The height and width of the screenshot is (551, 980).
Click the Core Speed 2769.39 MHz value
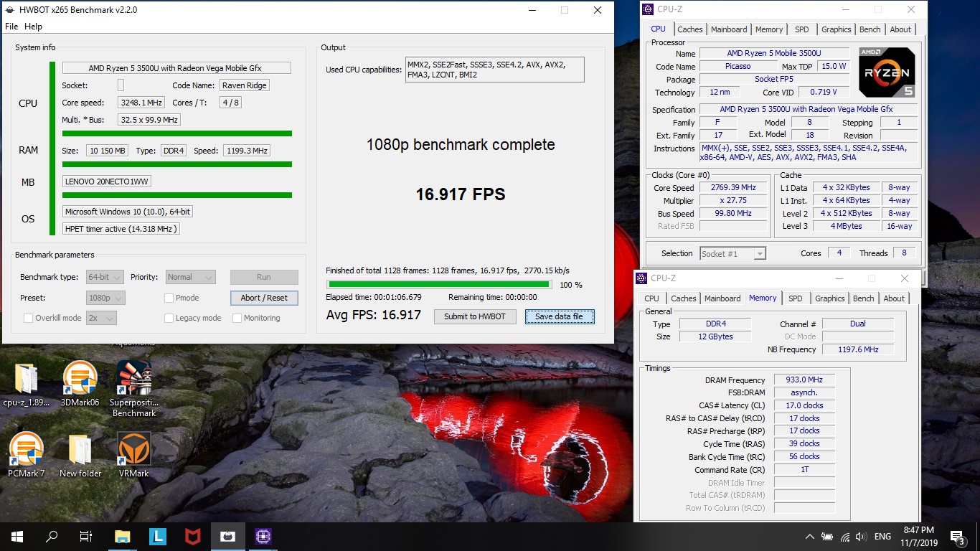pyautogui.click(x=733, y=187)
